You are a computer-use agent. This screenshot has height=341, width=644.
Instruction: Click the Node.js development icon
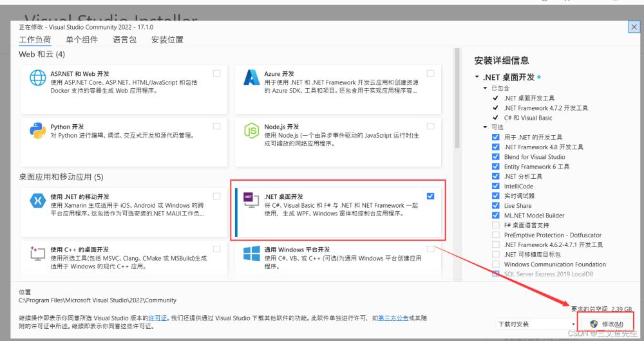251,131
